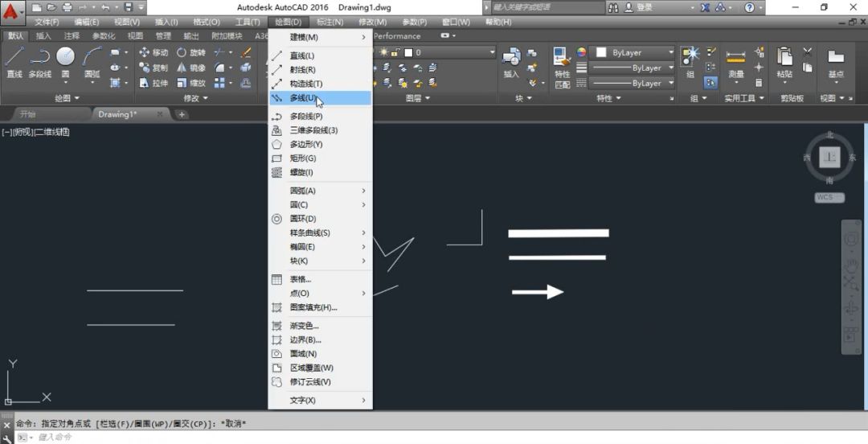Click the New file icon in quick access toolbar

(36, 8)
